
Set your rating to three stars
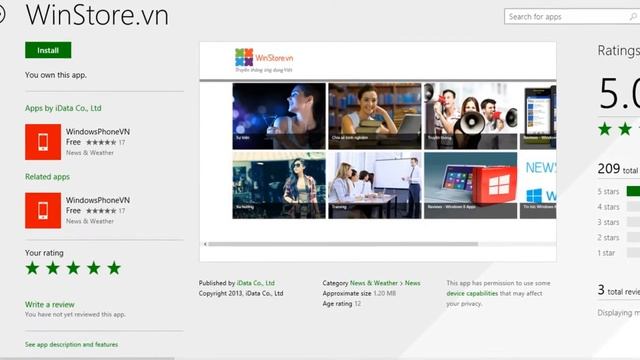click(73, 268)
